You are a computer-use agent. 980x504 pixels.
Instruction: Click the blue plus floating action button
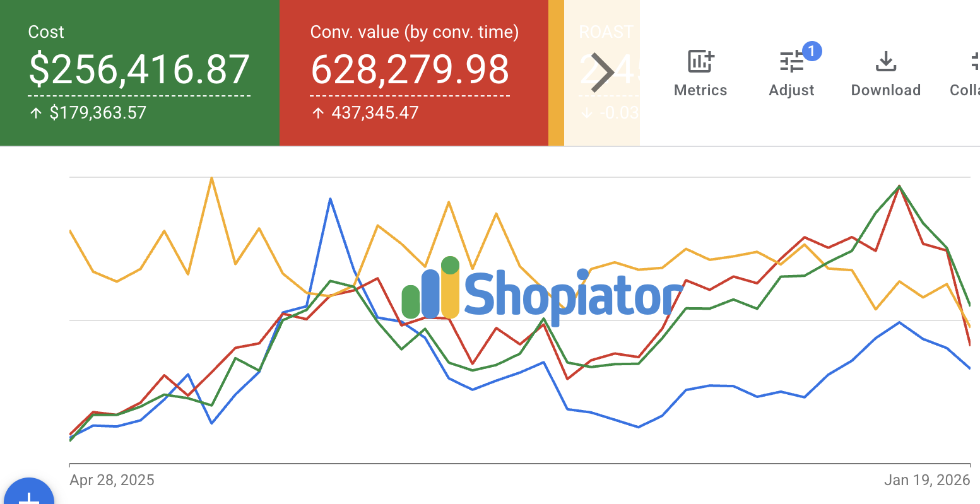[29, 496]
